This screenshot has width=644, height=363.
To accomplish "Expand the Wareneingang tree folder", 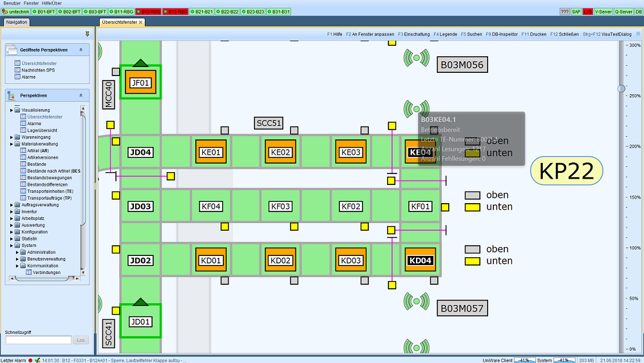I will tap(12, 137).
